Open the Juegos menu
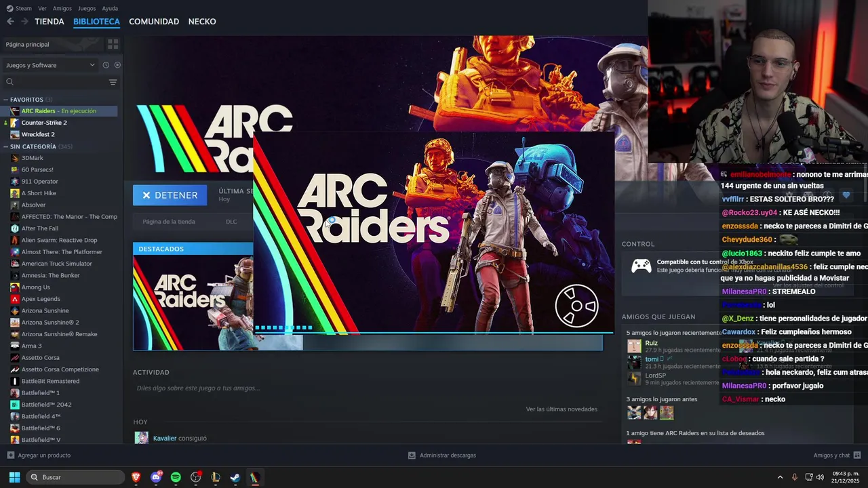The image size is (868, 488). 87,8
